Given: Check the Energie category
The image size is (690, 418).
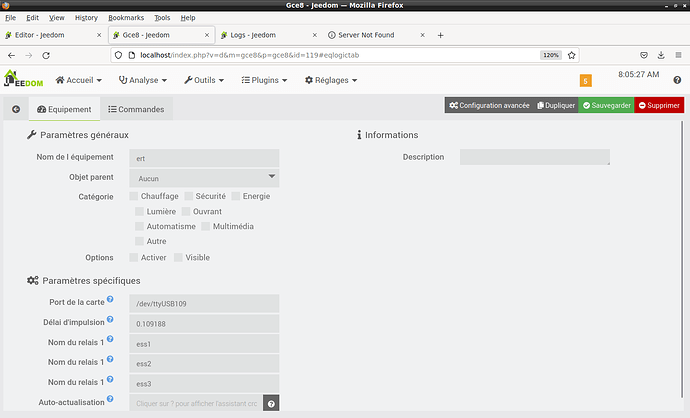Looking at the screenshot, I should [236, 196].
